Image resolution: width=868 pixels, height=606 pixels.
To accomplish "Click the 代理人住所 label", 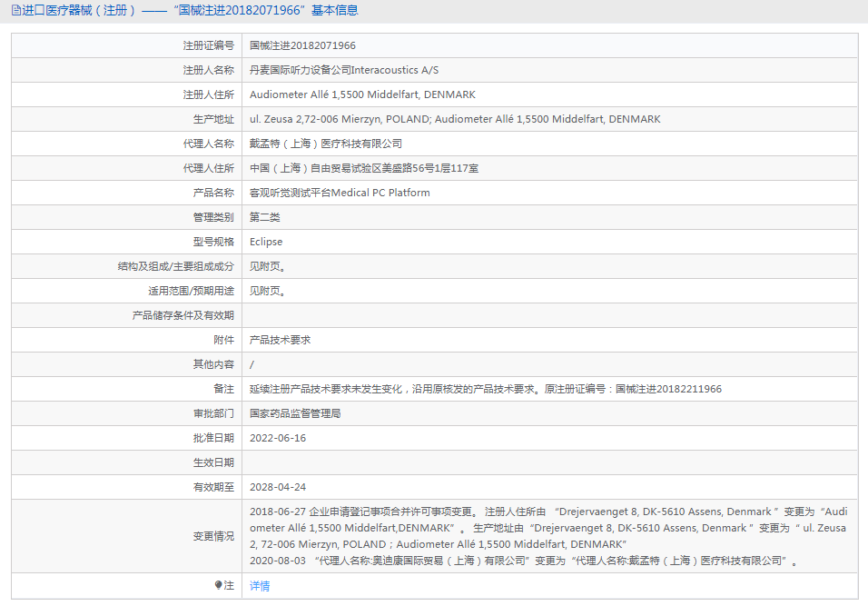I will [209, 168].
